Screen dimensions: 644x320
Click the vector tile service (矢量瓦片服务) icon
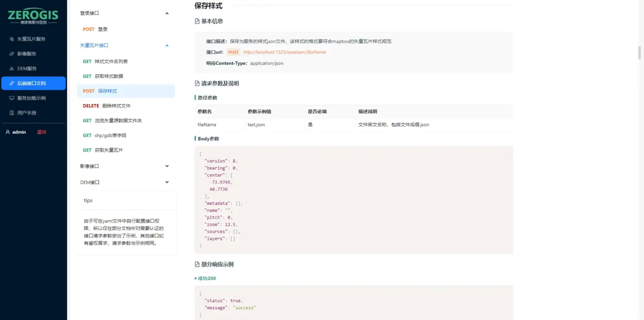click(x=12, y=39)
